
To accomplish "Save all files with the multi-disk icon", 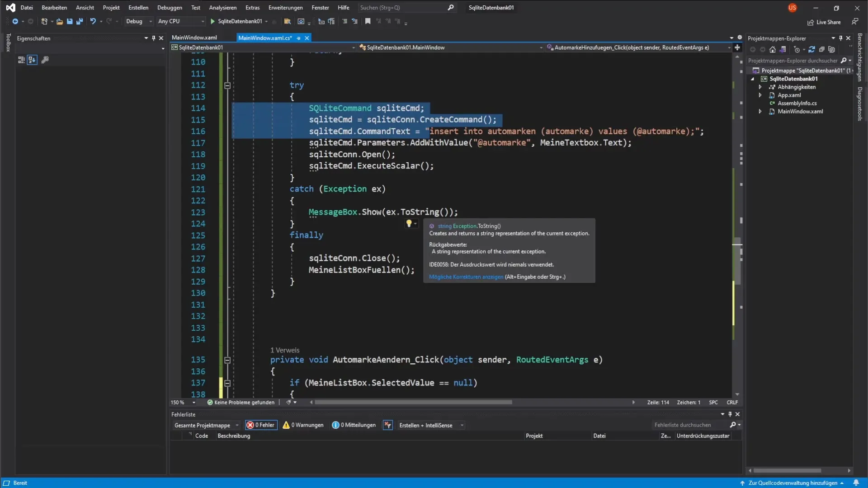I will coord(80,21).
